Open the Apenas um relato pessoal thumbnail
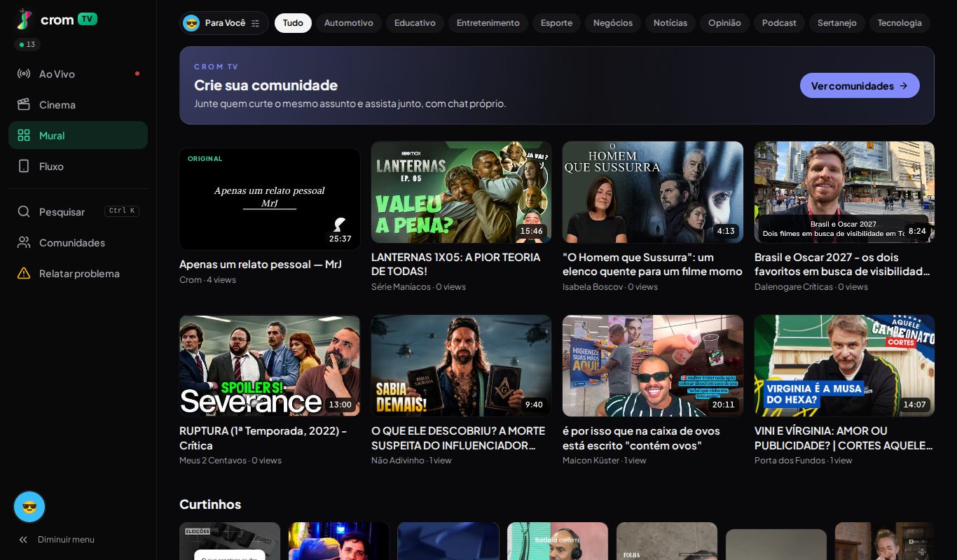The height and width of the screenshot is (560, 957). coord(270,199)
